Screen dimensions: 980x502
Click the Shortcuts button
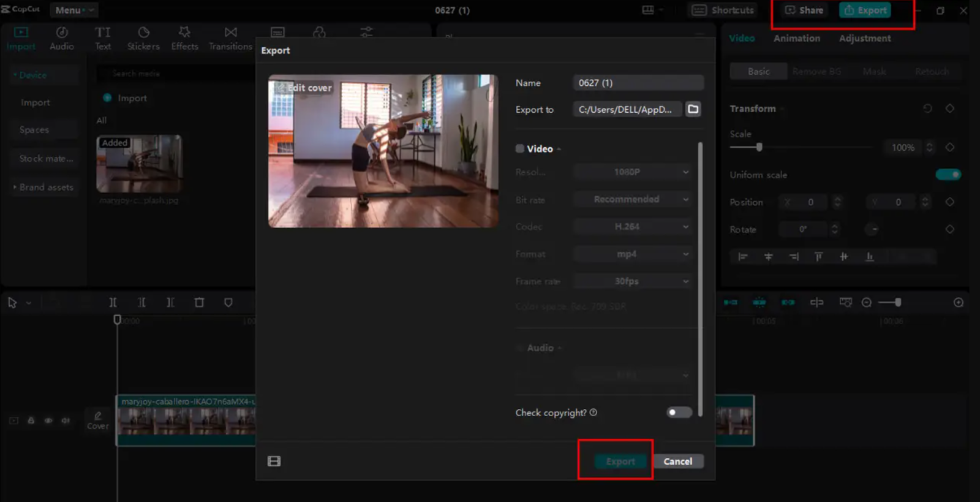tap(723, 10)
